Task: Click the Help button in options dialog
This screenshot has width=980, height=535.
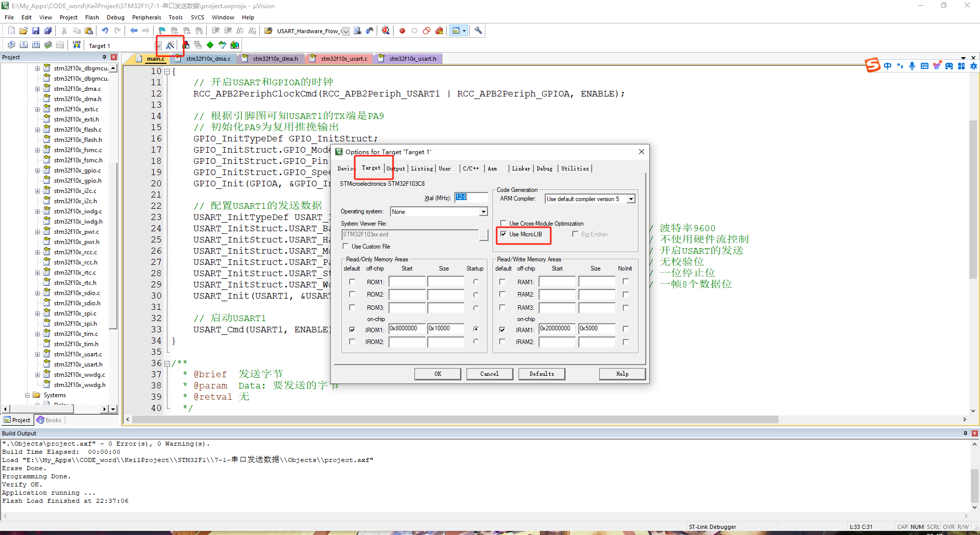Action: [622, 374]
